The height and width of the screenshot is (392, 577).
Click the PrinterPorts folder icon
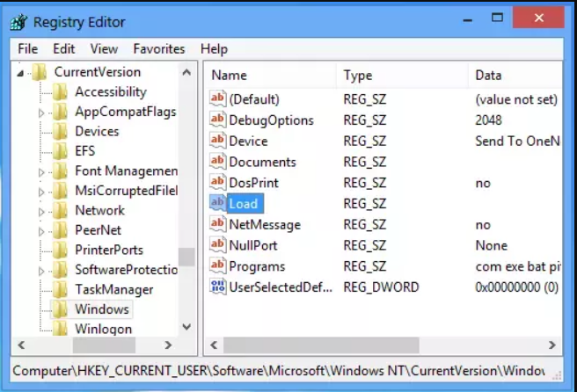[x=60, y=250]
